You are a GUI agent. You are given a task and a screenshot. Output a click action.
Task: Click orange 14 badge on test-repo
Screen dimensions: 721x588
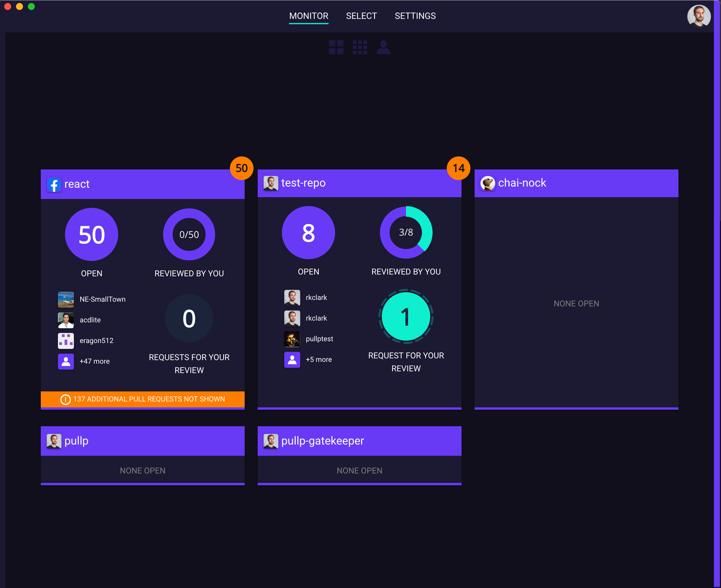point(458,168)
